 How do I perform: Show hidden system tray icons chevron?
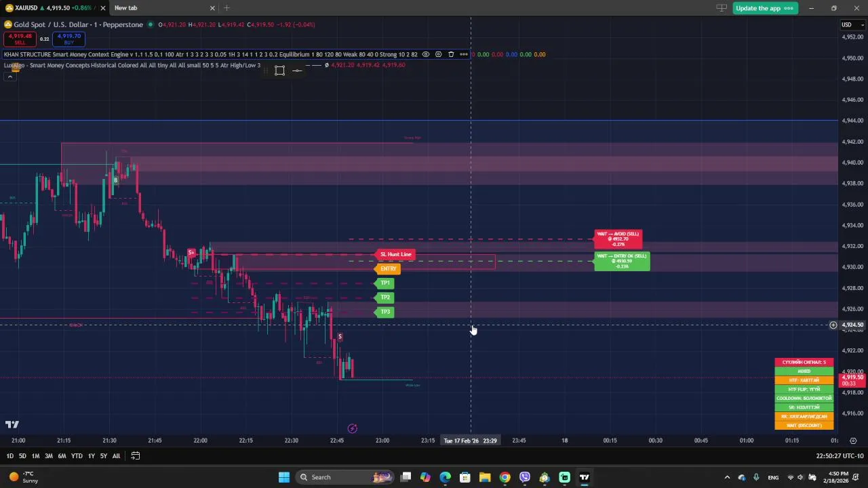tap(727, 477)
